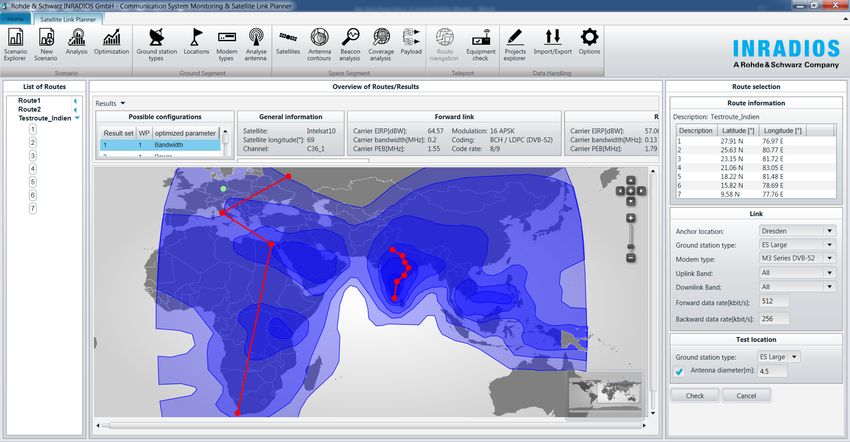This screenshot has height=442, width=850.
Task: Open the Results dropdown
Action: coord(110,103)
